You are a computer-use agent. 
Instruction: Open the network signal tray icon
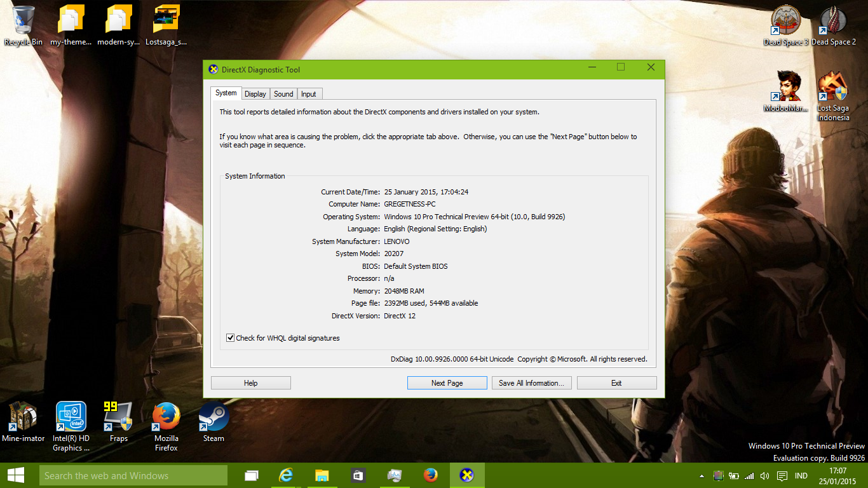pos(749,476)
